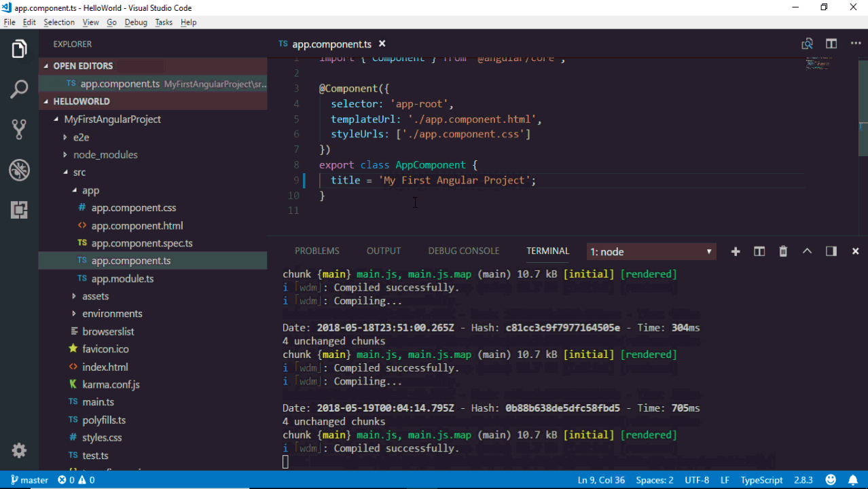The height and width of the screenshot is (489, 868).
Task: Add a new terminal with plus icon
Action: tap(736, 251)
